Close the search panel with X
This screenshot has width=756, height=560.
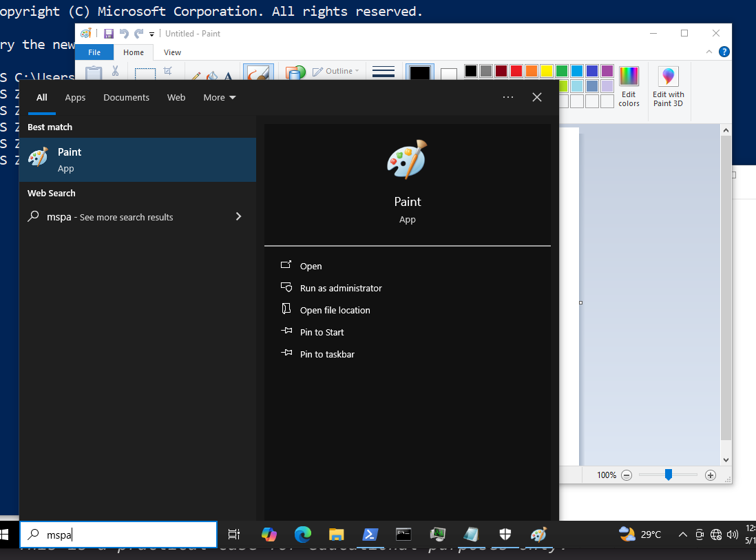pos(536,97)
